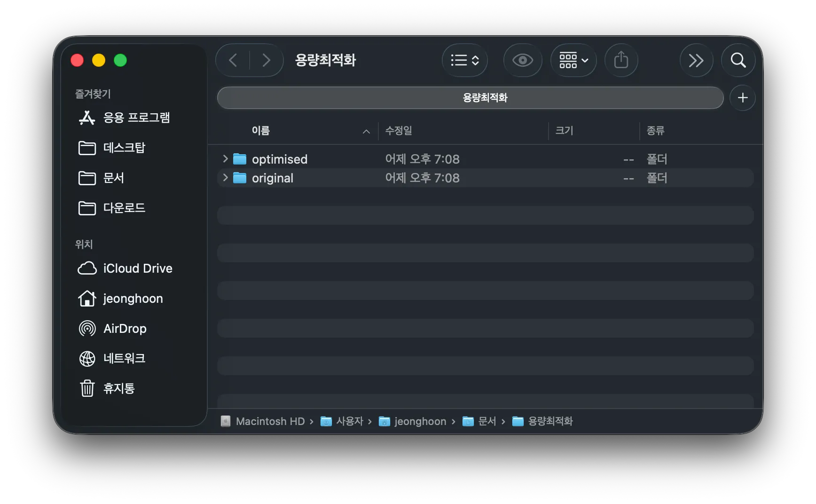Zoom window with green button
The height and width of the screenshot is (504, 816).
pos(120,60)
